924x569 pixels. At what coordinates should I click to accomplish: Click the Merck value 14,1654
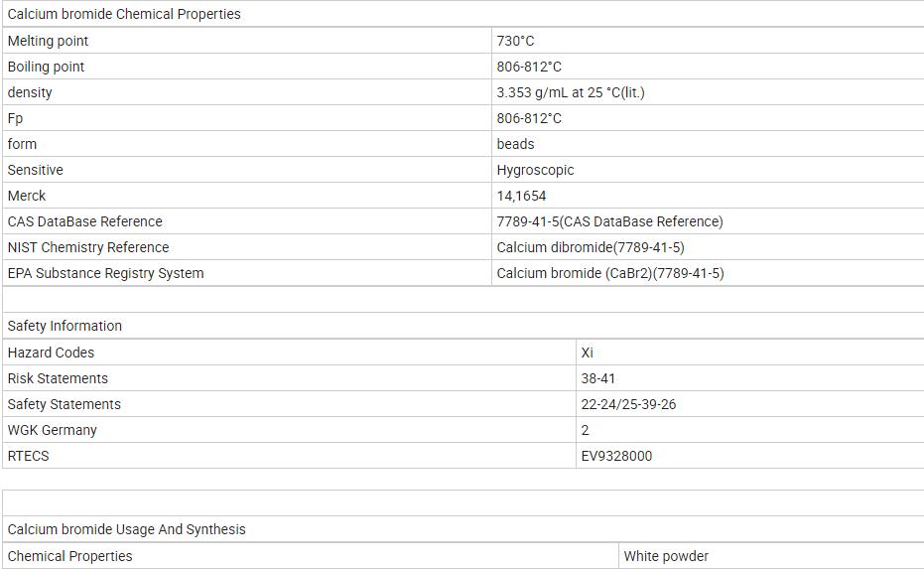521,196
